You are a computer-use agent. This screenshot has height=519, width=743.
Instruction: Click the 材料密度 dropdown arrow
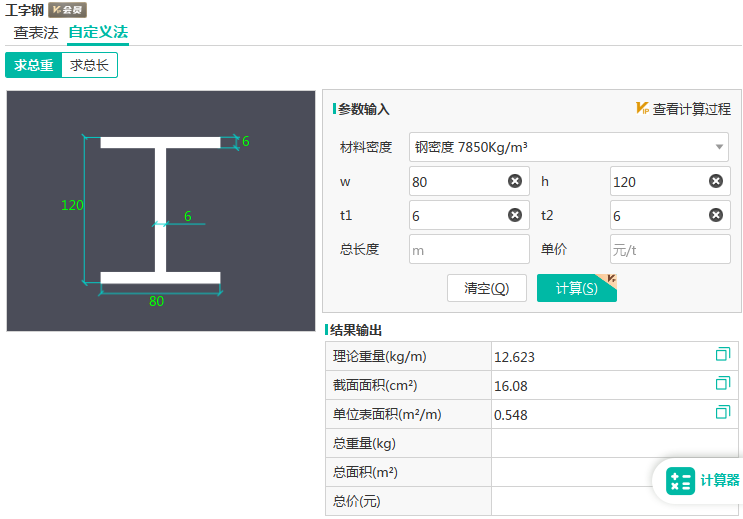pos(719,147)
